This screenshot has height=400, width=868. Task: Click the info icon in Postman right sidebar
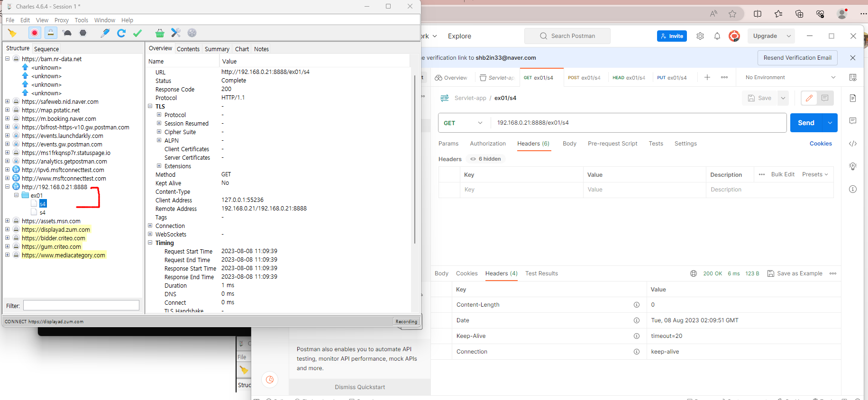tap(853, 189)
